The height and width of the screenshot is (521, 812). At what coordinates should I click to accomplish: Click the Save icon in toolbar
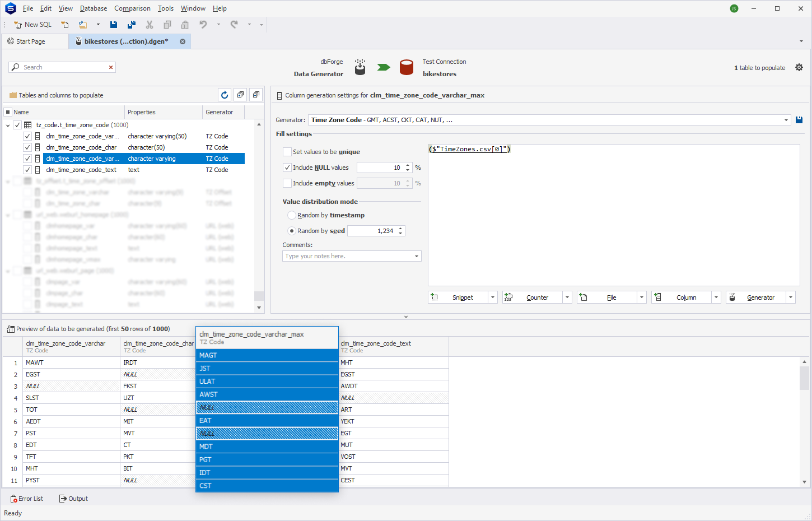pyautogui.click(x=114, y=25)
